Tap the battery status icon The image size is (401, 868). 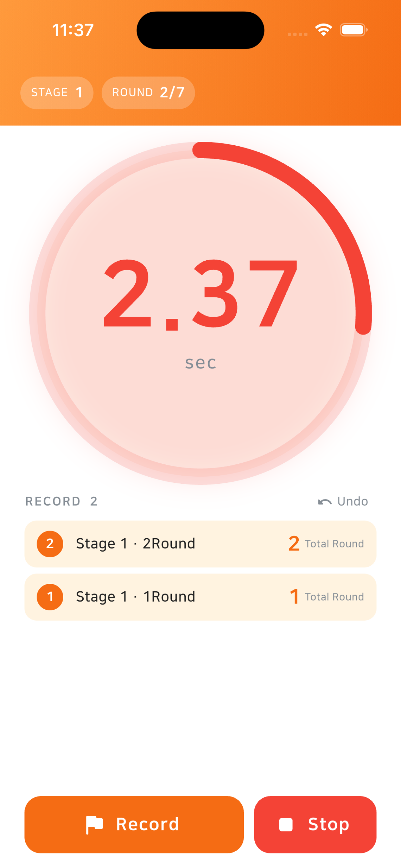pos(354,30)
